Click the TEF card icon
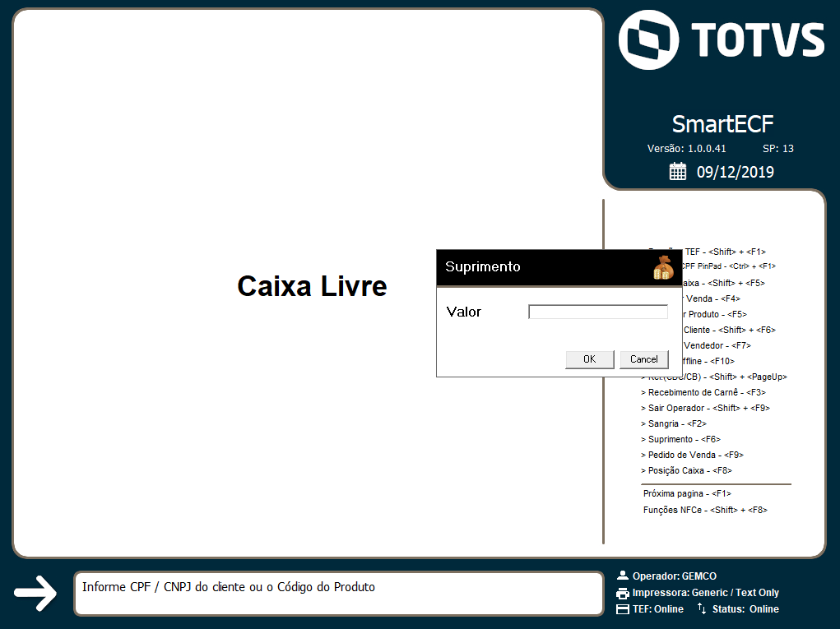Screen dimensions: 840x629 tap(623, 609)
